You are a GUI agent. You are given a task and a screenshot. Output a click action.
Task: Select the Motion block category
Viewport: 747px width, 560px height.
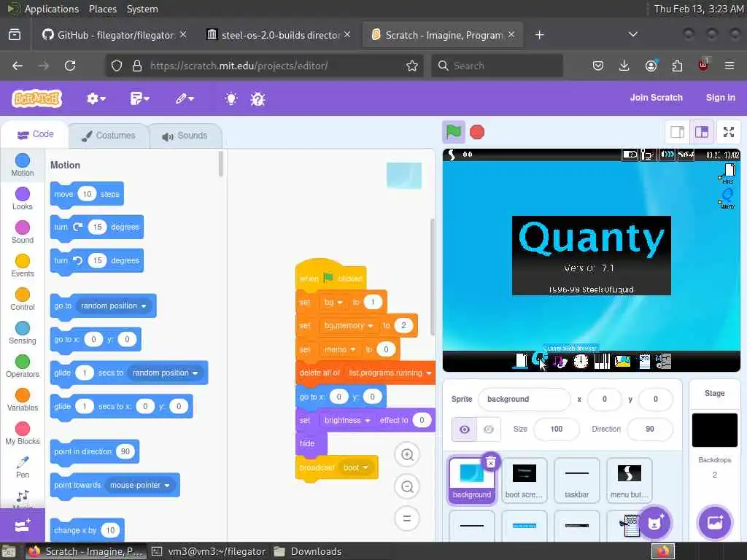click(x=23, y=165)
